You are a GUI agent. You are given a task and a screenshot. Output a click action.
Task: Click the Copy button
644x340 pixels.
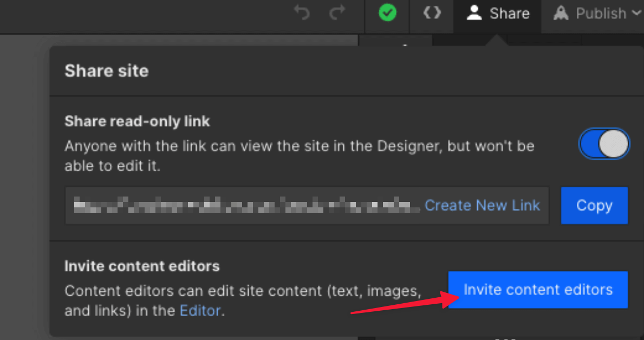pyautogui.click(x=594, y=206)
